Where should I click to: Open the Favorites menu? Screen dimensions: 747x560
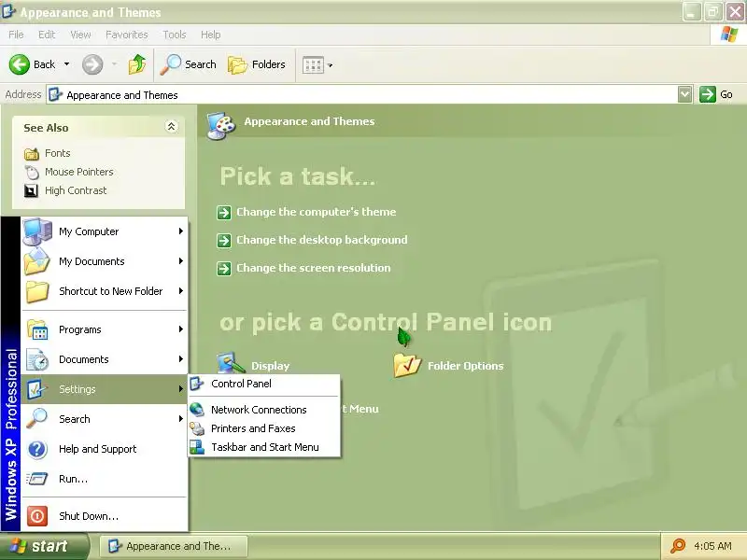pos(127,35)
